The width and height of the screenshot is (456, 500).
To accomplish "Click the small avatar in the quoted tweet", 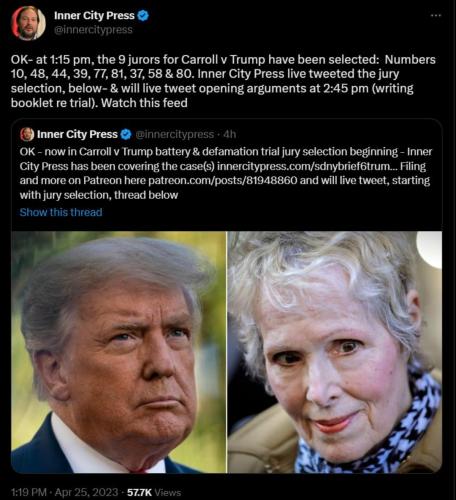I will click(x=27, y=134).
